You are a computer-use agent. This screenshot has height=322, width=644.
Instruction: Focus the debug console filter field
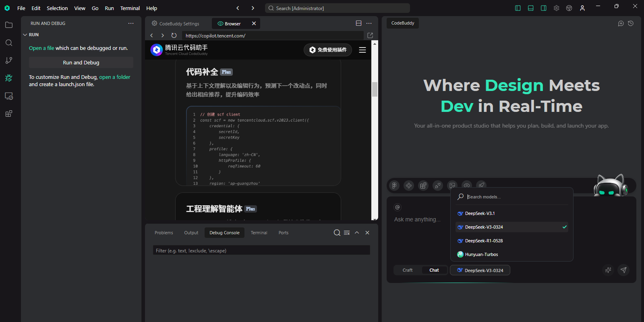pos(261,250)
